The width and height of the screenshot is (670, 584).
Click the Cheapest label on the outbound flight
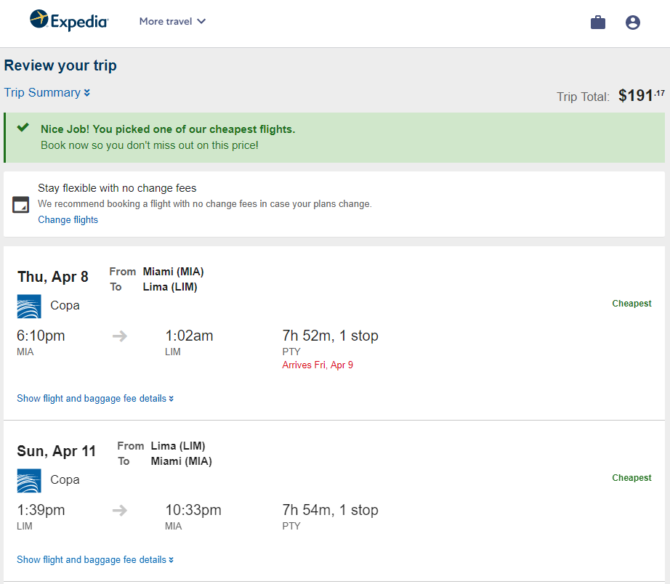632,303
